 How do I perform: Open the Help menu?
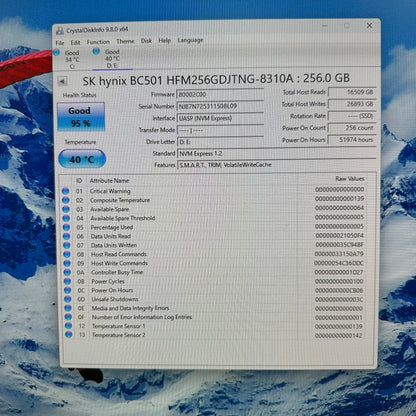(x=164, y=40)
